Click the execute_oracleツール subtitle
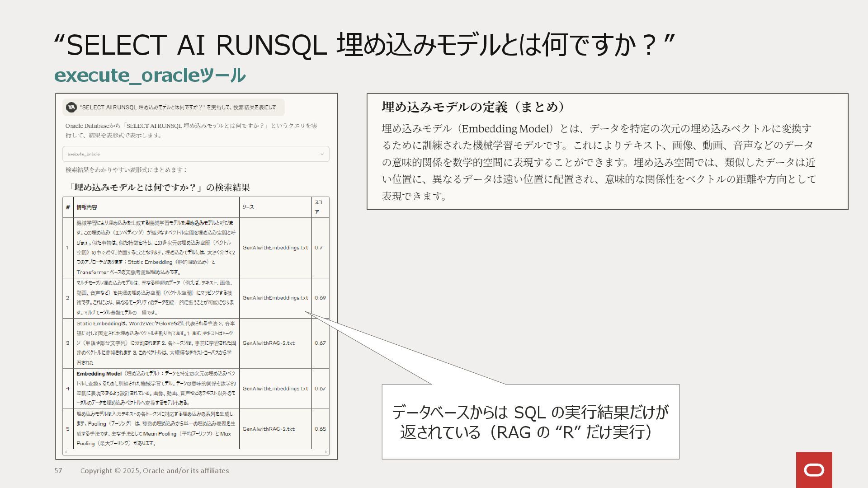This screenshot has height=488, width=868. (x=150, y=75)
